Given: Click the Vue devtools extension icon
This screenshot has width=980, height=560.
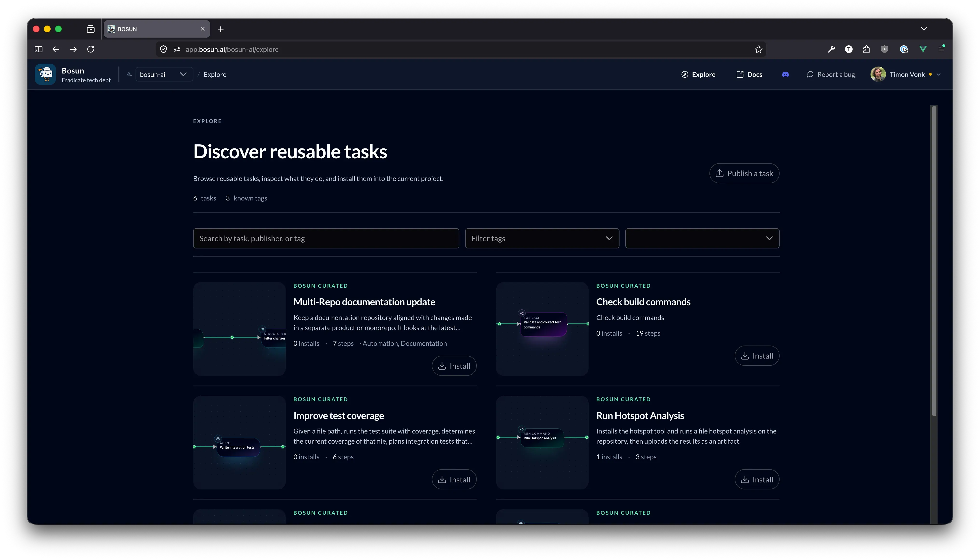Looking at the screenshot, I should tap(923, 49).
